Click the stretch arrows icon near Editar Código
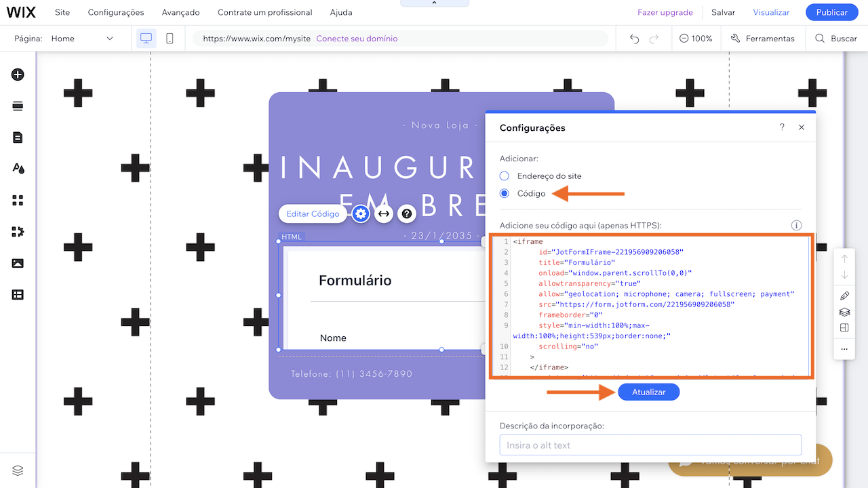Viewport: 868px width, 488px height. point(383,213)
